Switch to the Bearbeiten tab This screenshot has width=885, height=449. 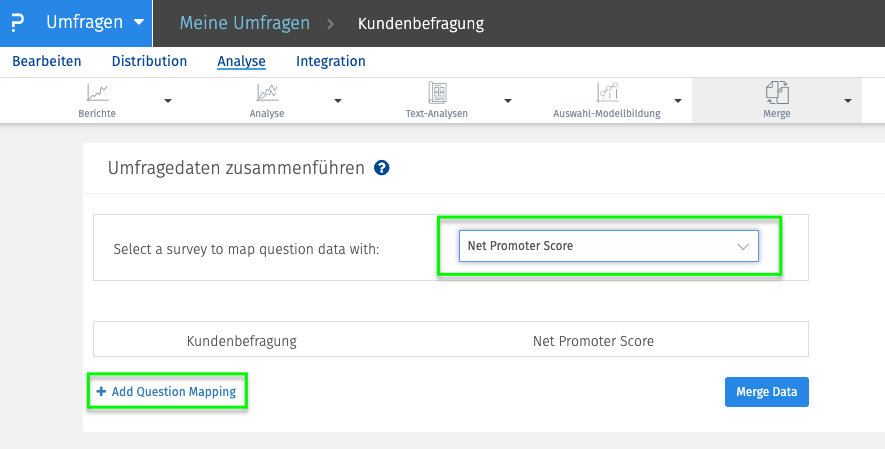coord(46,61)
